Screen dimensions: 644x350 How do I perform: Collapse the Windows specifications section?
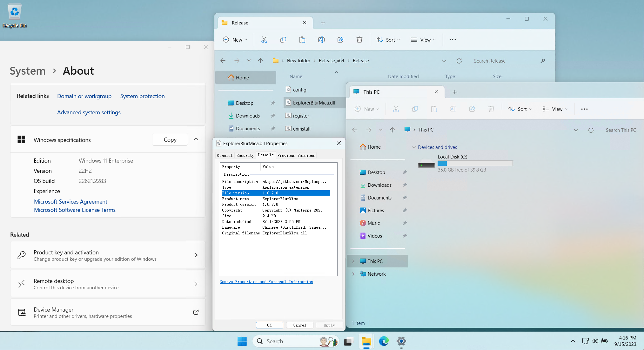click(x=196, y=139)
